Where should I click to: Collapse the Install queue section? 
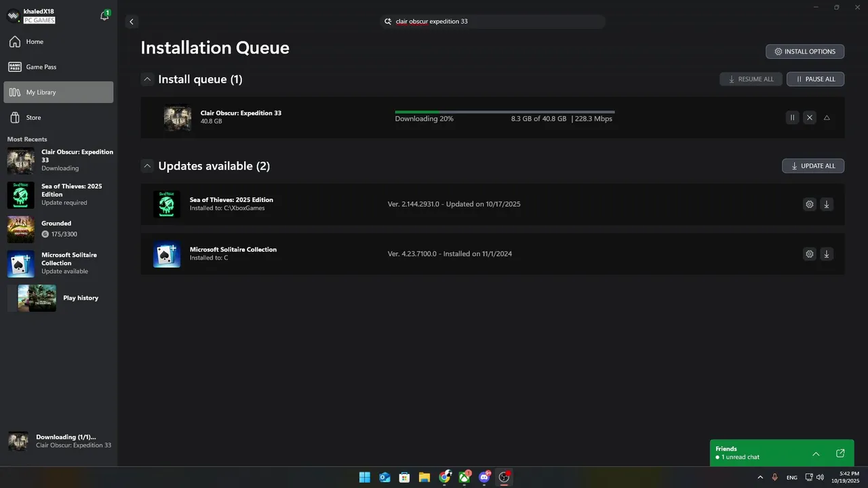[x=147, y=79]
